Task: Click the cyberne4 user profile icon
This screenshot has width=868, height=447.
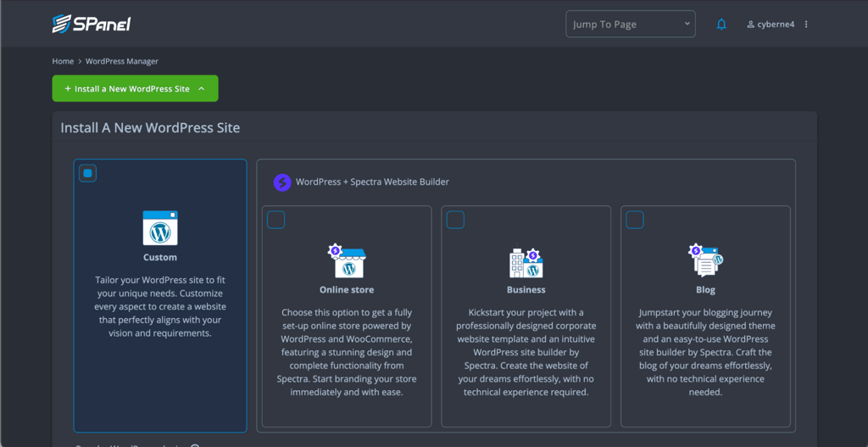Action: click(751, 25)
